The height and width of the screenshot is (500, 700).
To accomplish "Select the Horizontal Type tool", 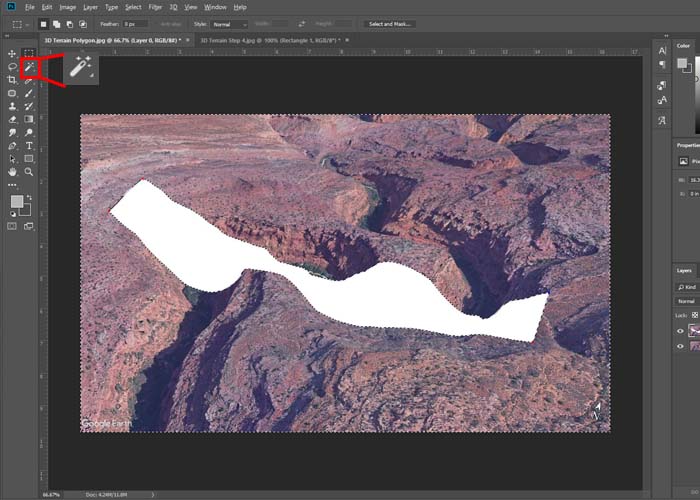I will 29,145.
